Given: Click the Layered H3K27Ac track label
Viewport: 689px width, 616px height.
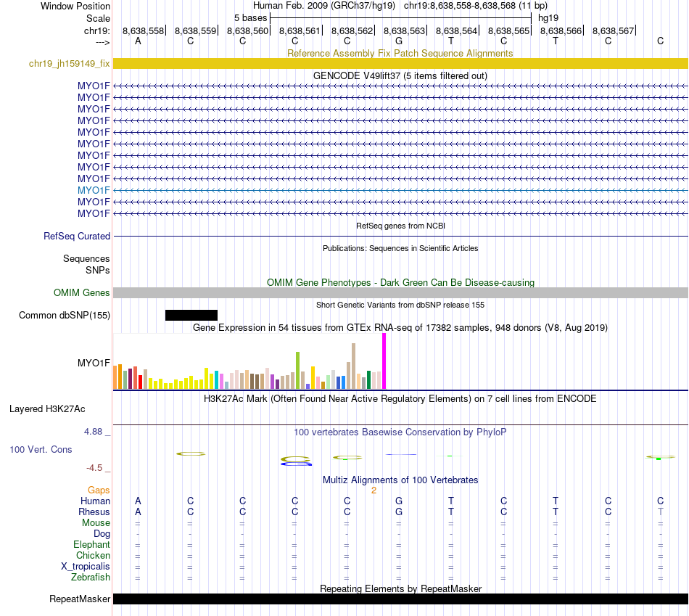Looking at the screenshot, I should [x=47, y=409].
